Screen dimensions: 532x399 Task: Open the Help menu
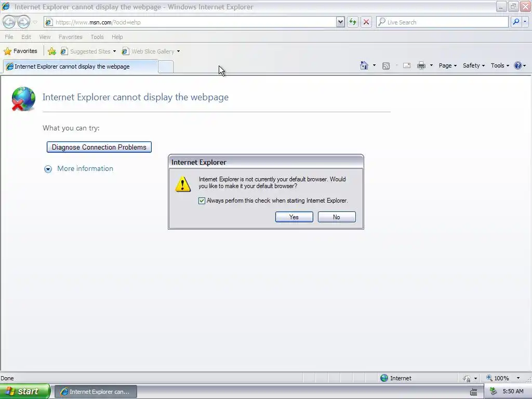coord(117,37)
